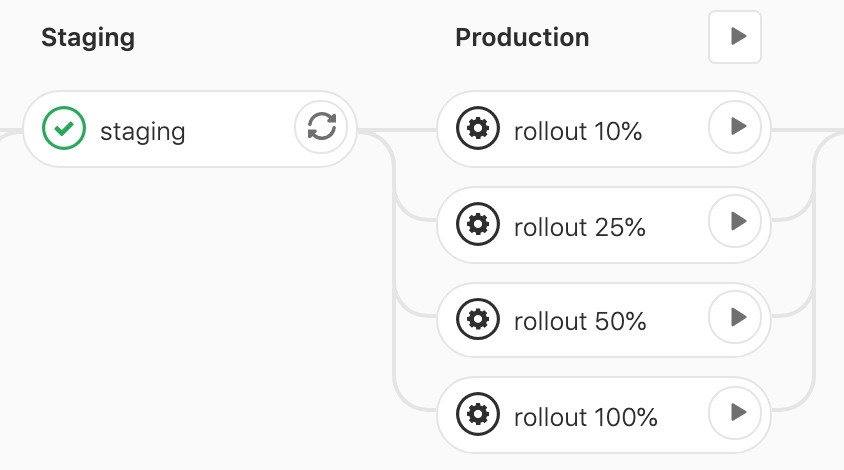This screenshot has width=844, height=470.
Task: Trigger the rollout 100% job
Action: 735,412
